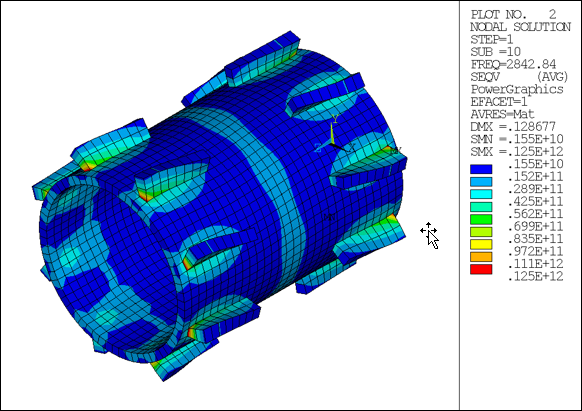Click the cyan legend swatch
The width and height of the screenshot is (582, 411).
pyautogui.click(x=481, y=194)
